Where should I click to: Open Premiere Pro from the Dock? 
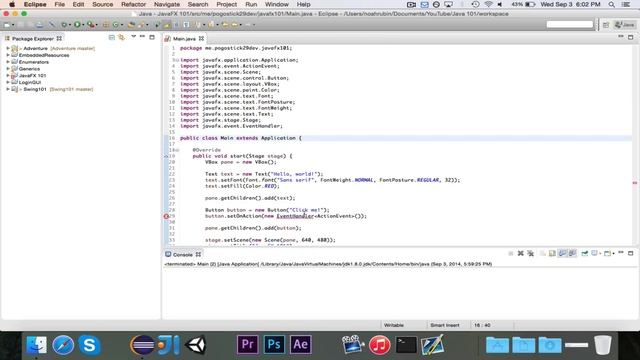pyautogui.click(x=248, y=344)
